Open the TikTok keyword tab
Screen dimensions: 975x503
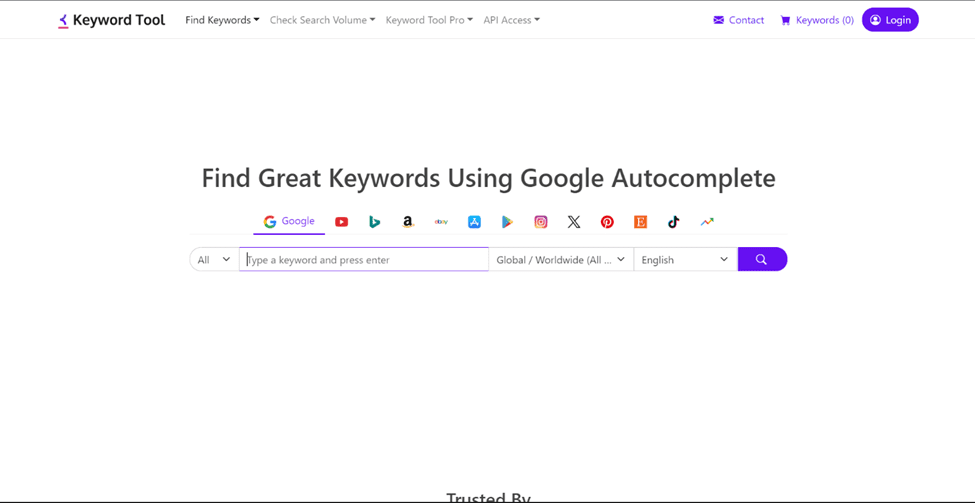673,222
